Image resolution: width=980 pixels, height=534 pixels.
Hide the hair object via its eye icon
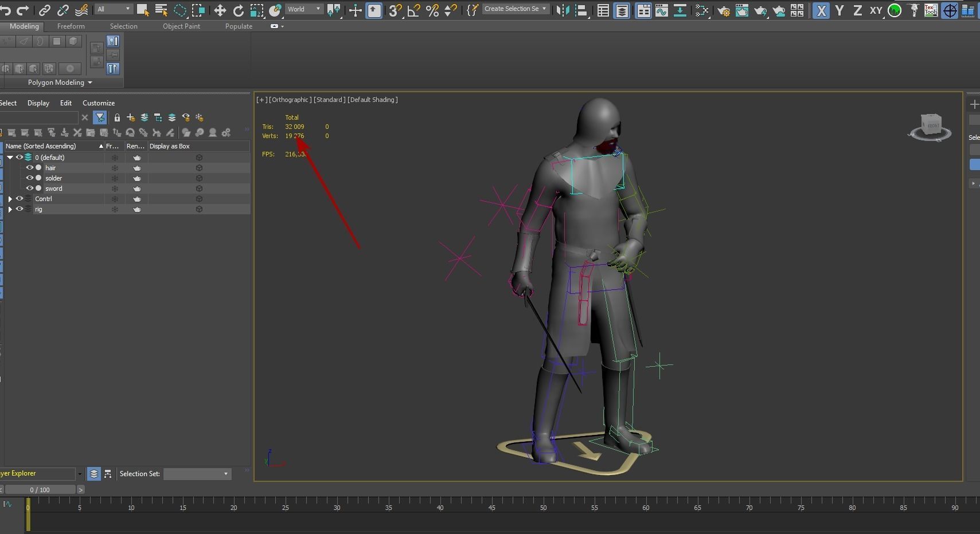pyautogui.click(x=30, y=168)
